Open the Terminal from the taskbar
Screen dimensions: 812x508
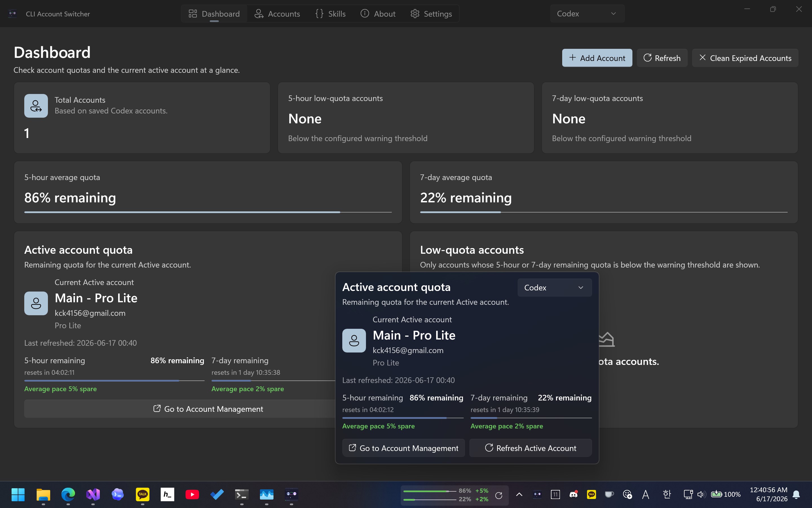(x=242, y=494)
